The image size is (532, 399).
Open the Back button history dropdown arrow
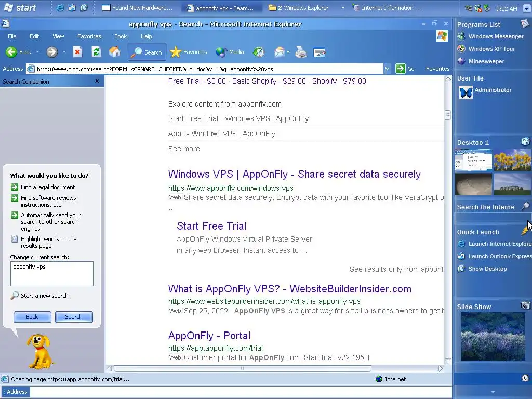pyautogui.click(x=37, y=52)
